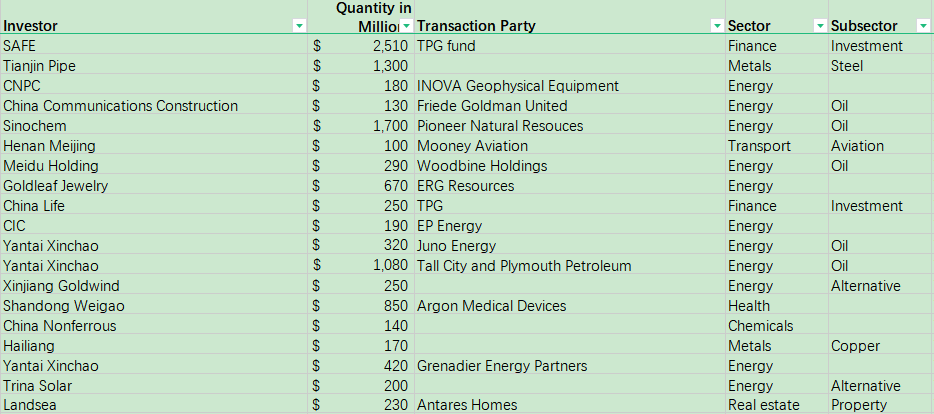
Task: Open the Sector column filter dropdown
Action: [x=820, y=26]
